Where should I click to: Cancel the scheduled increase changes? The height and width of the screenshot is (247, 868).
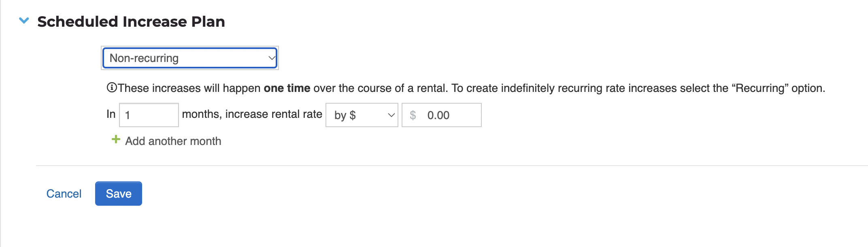[x=64, y=194]
